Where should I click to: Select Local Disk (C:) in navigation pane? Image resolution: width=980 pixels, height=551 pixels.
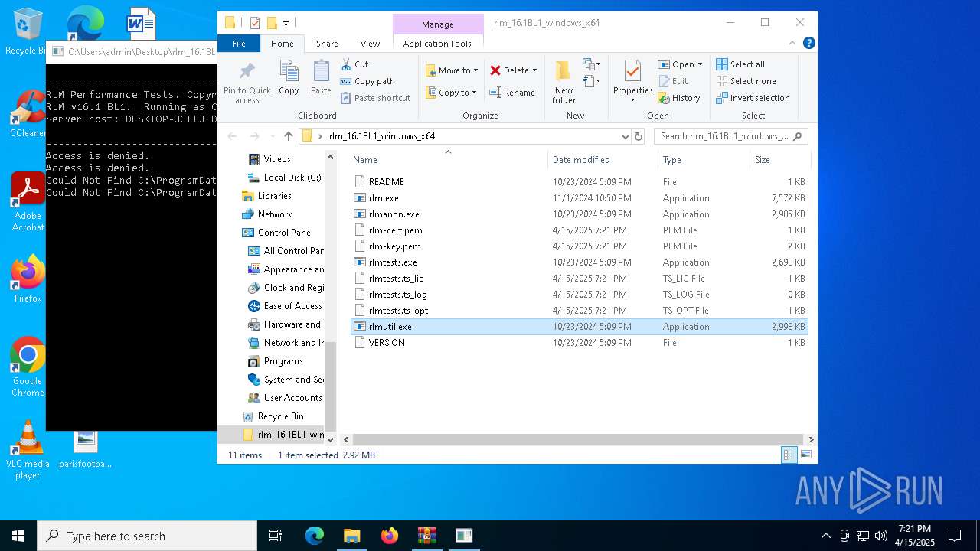point(284,178)
